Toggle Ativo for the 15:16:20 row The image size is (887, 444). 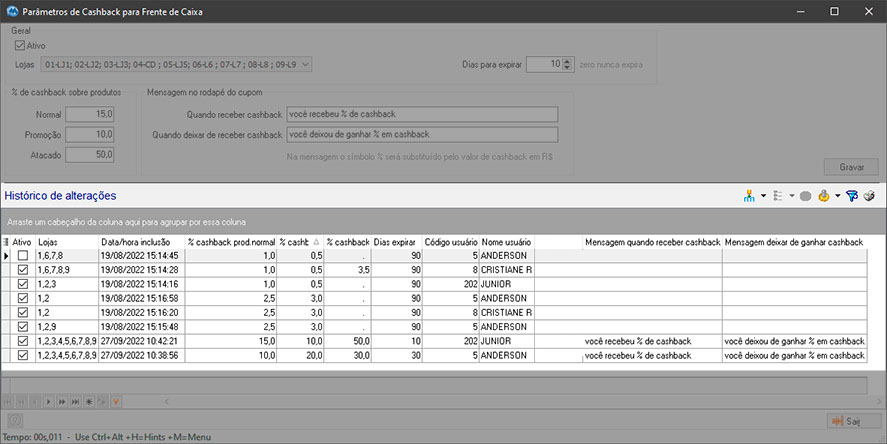coord(23,312)
